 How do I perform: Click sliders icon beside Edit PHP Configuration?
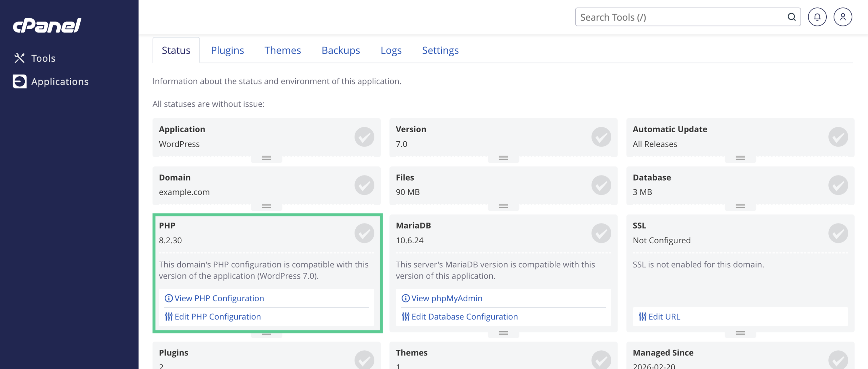[x=169, y=316]
